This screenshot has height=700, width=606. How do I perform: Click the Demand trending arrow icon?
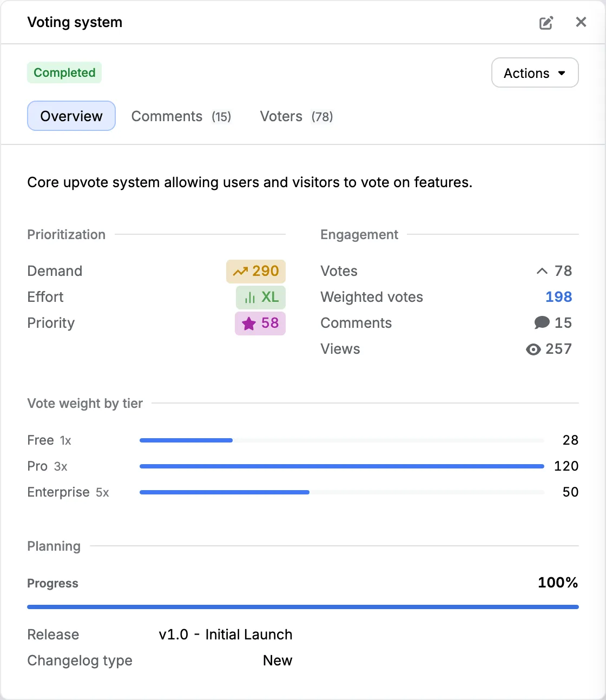(x=240, y=272)
